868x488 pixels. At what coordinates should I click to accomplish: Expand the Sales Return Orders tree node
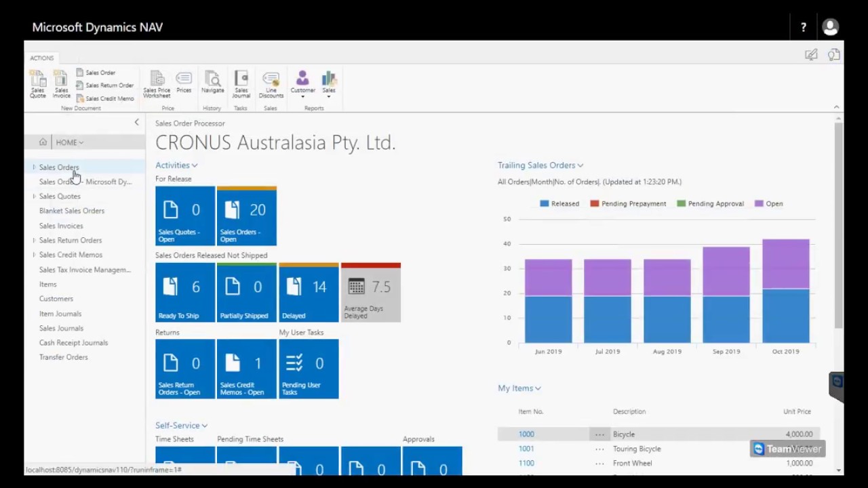[34, 240]
